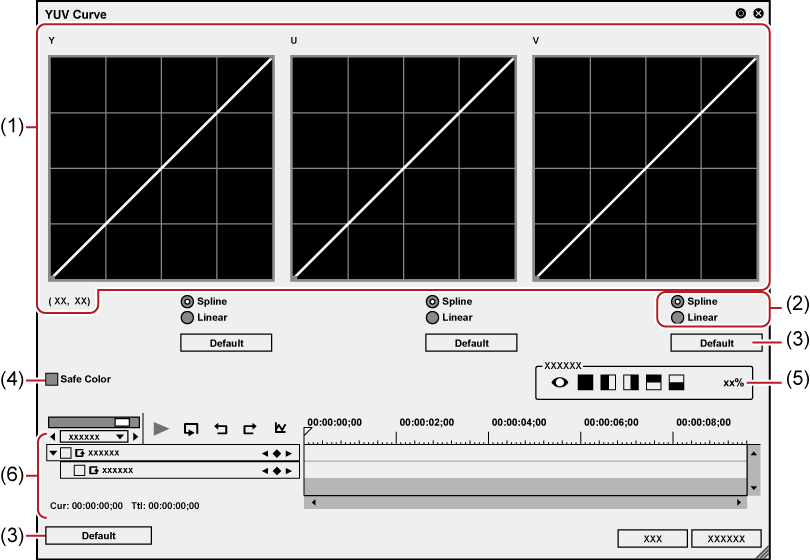Select the left-half black preview layout icon

608,382
